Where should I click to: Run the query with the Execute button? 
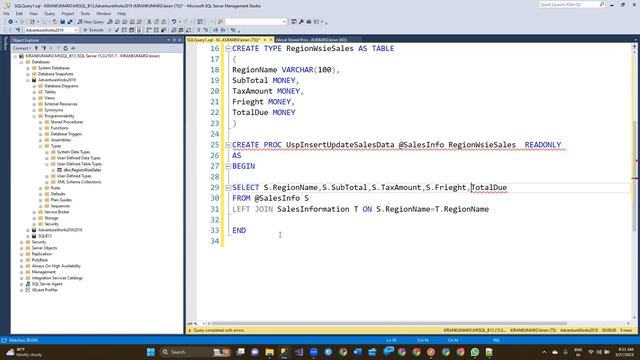click(93, 30)
